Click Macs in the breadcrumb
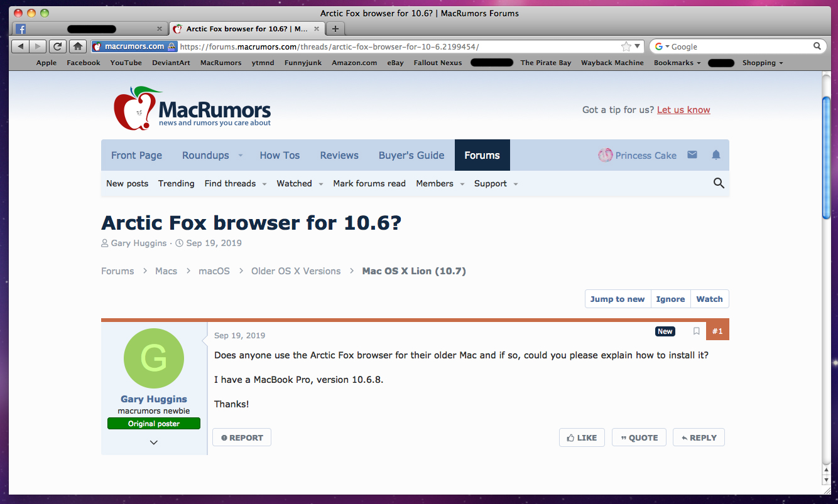 click(x=166, y=271)
